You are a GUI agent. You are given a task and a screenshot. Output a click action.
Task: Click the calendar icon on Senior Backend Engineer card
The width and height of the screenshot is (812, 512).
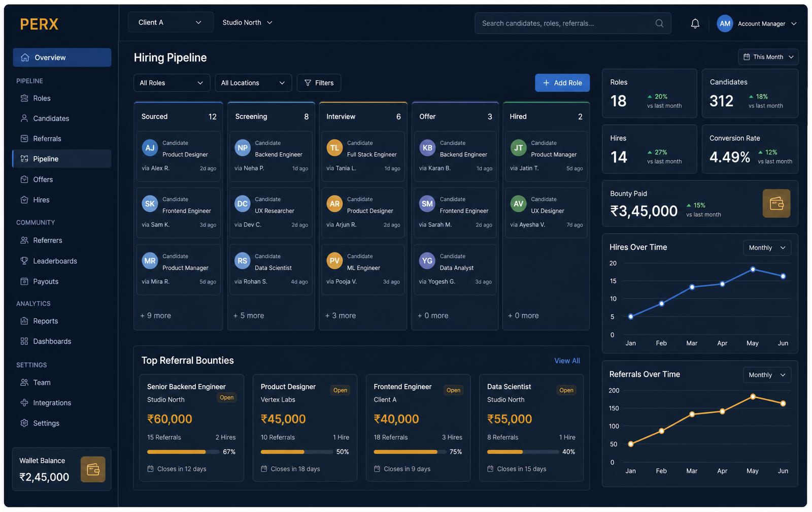(150, 469)
